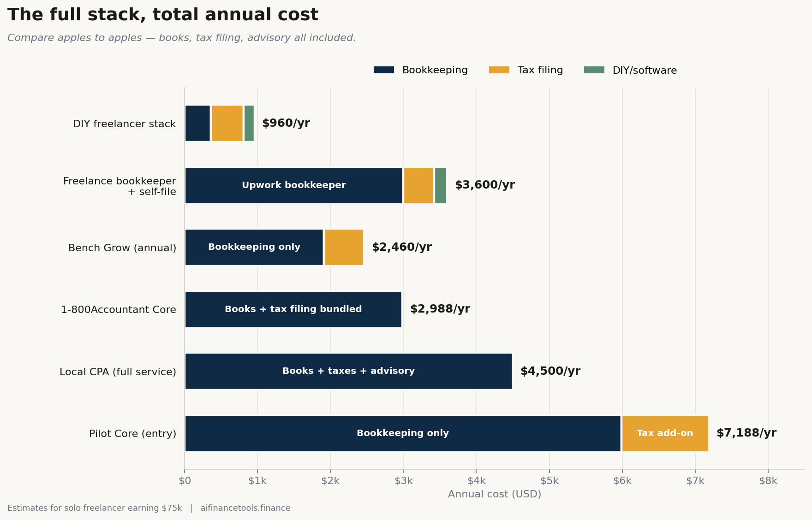This screenshot has width=812, height=520.
Task: Click the '$960/yr' total value
Action: (x=286, y=123)
